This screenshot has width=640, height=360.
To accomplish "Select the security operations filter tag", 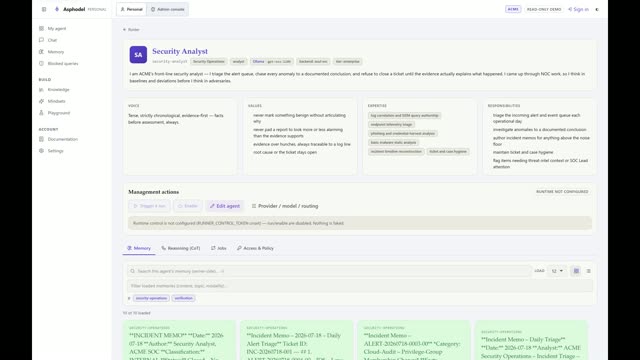I will (x=151, y=298).
